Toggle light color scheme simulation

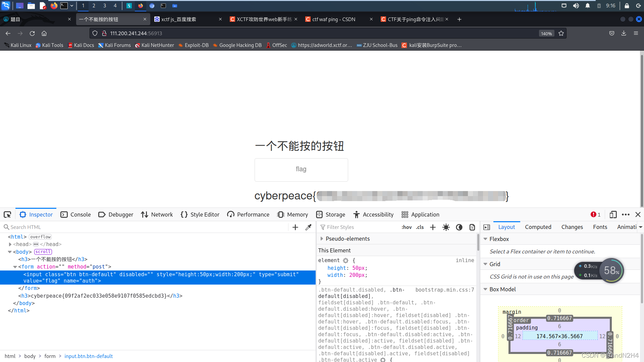click(x=446, y=227)
